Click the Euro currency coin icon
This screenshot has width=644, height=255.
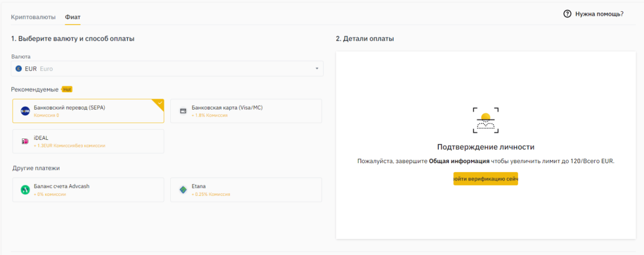point(19,69)
